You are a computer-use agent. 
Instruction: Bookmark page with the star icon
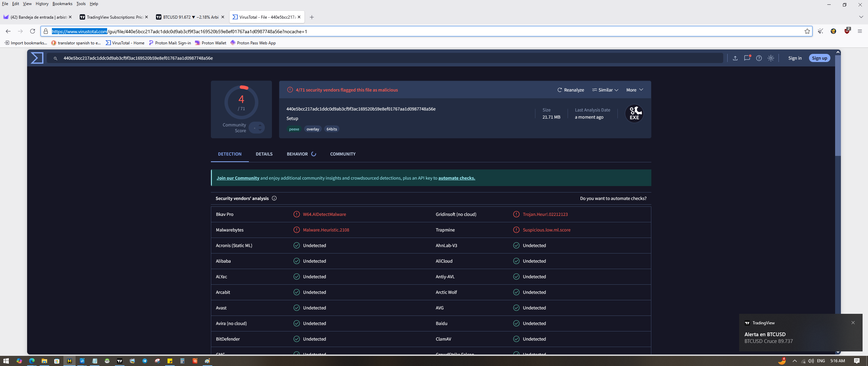(807, 31)
